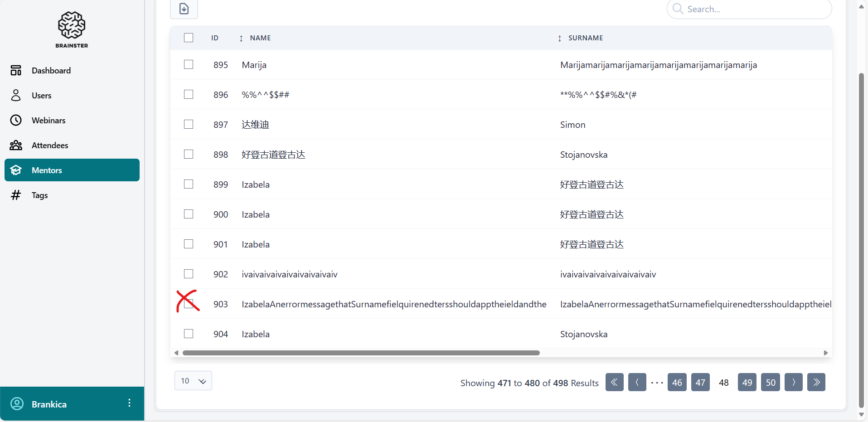
Task: Click the table's horizontal scrollbar thumb
Action: tap(361, 353)
